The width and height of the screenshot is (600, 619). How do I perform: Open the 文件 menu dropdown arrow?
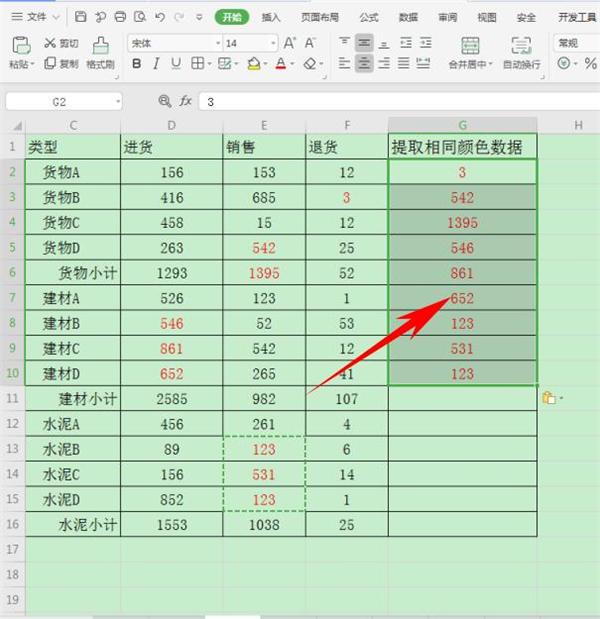pos(56,17)
